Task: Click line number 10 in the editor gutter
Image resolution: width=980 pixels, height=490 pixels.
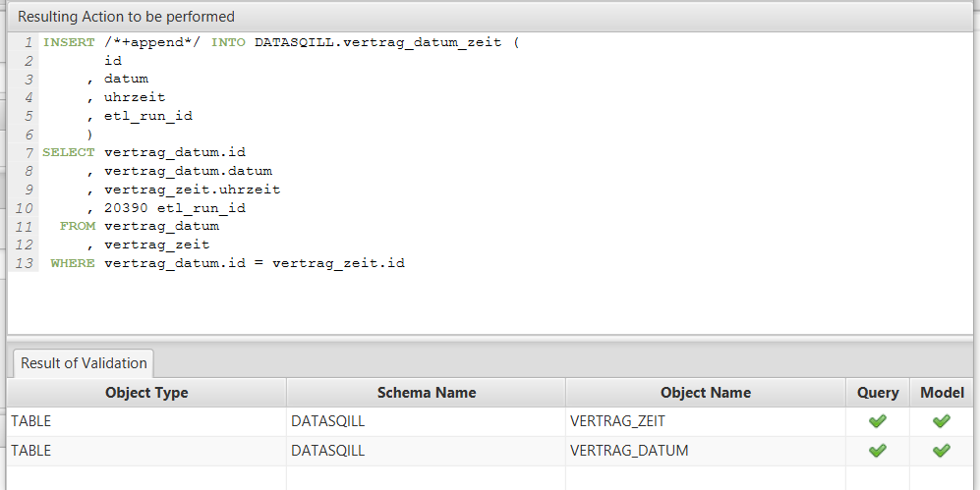Action: [x=25, y=208]
